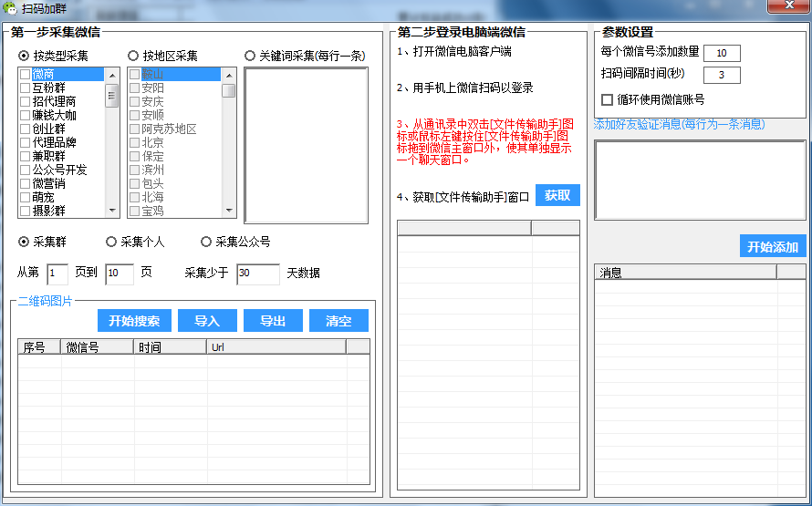Viewport: 812px width, 506px height.
Task: Click the 扫码间隔时间 input field
Action: point(722,75)
